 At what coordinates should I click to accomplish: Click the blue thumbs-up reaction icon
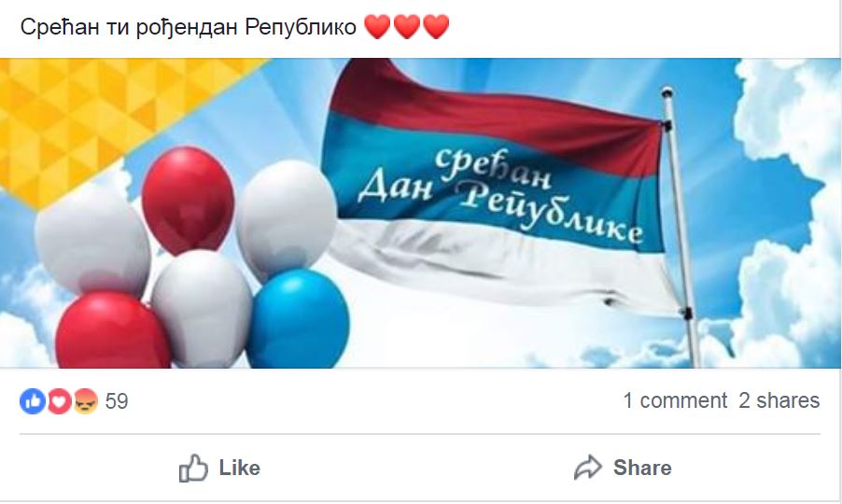(x=33, y=401)
